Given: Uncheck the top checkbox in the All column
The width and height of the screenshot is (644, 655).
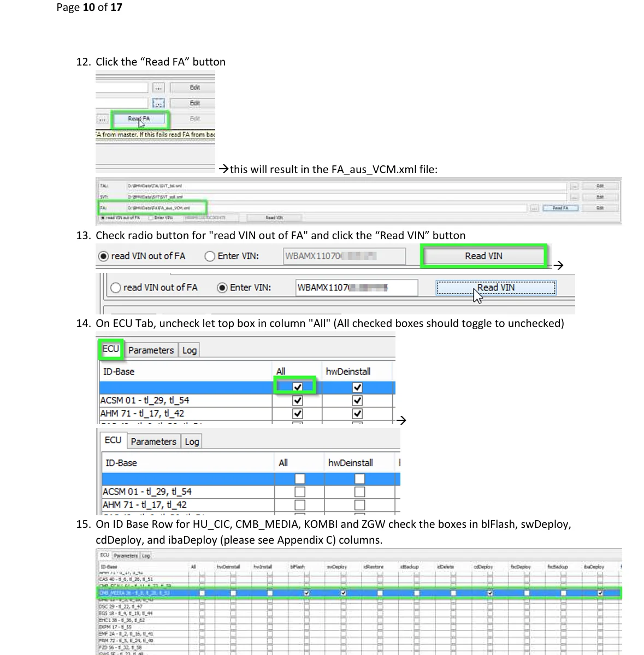Looking at the screenshot, I should click(297, 386).
